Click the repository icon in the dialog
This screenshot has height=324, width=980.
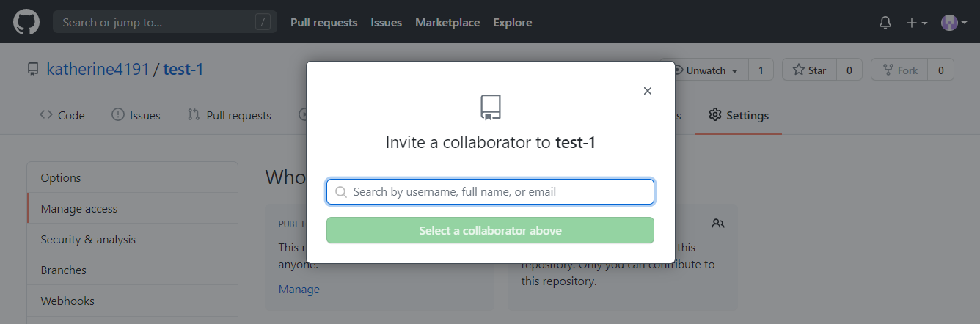[x=490, y=108]
